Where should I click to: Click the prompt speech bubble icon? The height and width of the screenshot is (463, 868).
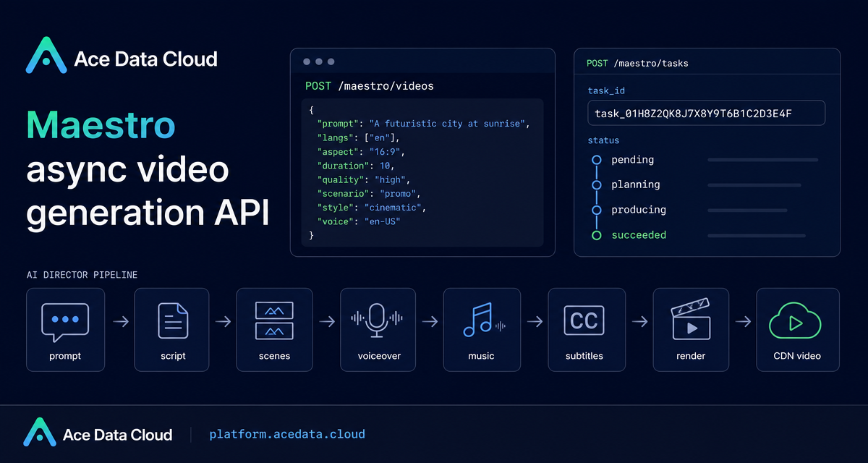click(x=65, y=322)
